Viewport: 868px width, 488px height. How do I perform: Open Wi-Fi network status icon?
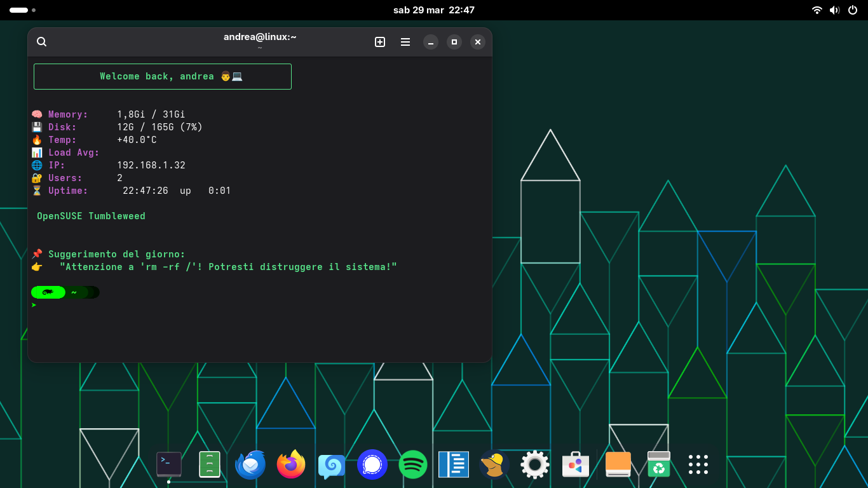click(817, 10)
